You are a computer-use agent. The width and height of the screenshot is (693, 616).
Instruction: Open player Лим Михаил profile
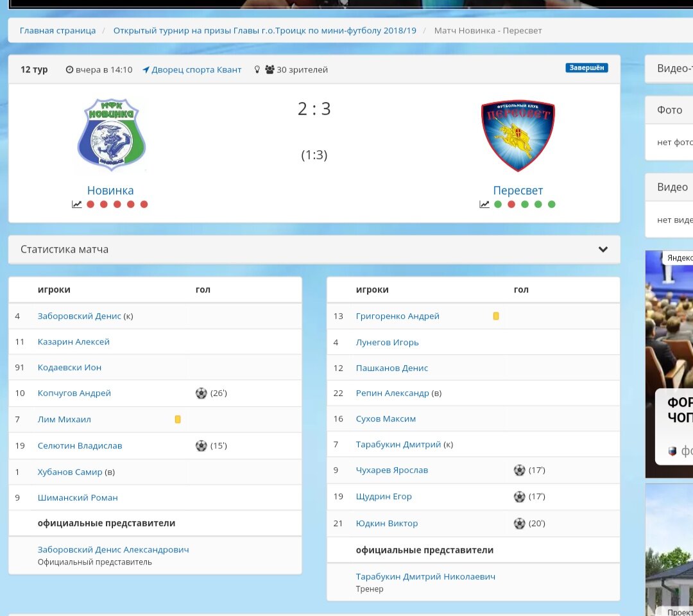(x=64, y=420)
